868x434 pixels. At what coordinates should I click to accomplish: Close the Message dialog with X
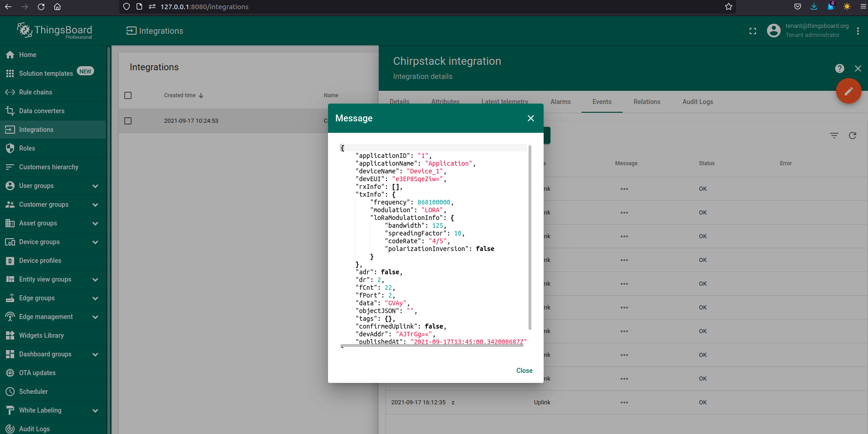click(x=530, y=118)
